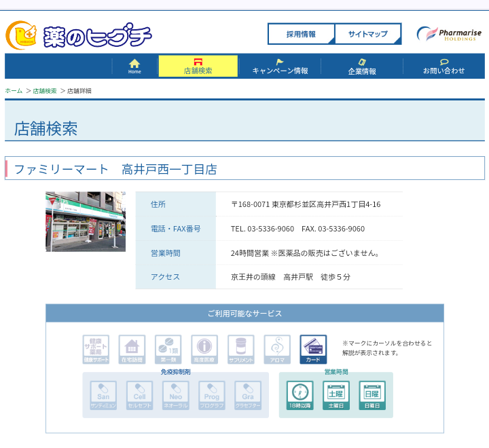Click the サイトマップ button
489x448 pixels.
click(367, 34)
